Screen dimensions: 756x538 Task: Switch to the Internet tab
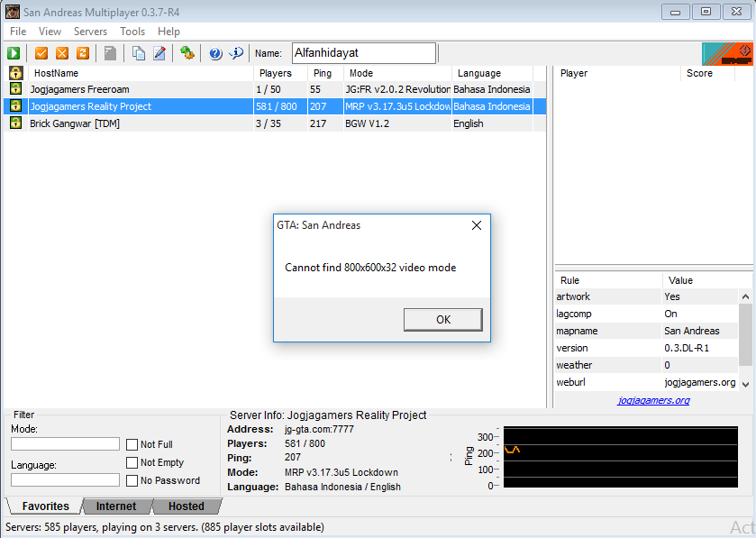tap(115, 506)
